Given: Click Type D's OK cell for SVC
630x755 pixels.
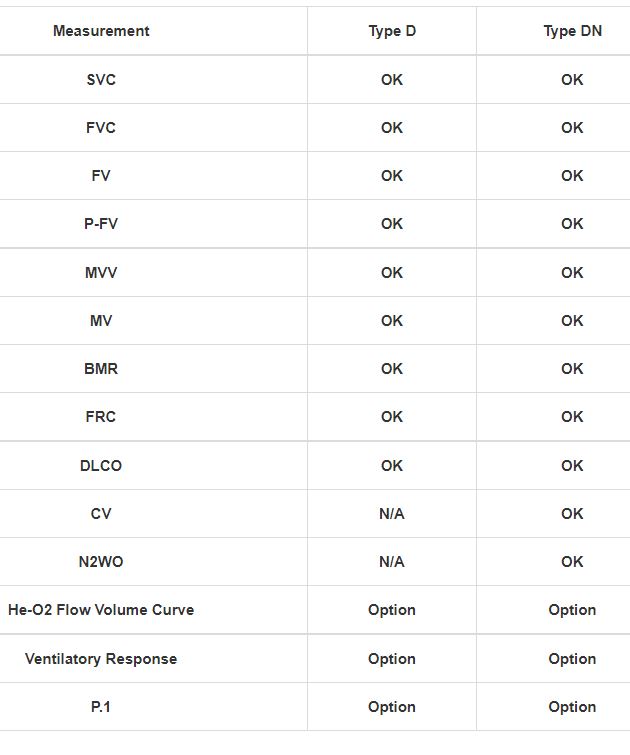Looking at the screenshot, I should coord(392,79).
